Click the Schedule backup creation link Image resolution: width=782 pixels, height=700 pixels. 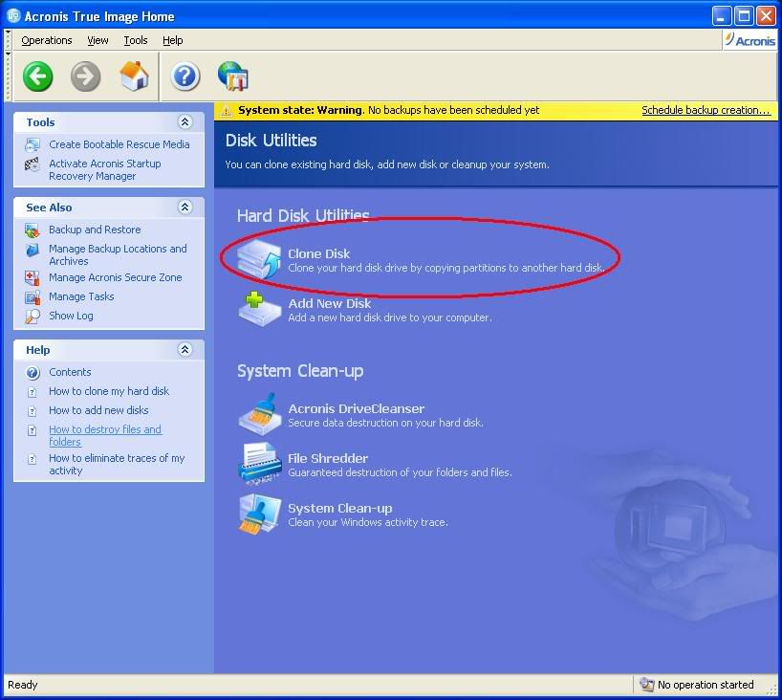point(706,110)
